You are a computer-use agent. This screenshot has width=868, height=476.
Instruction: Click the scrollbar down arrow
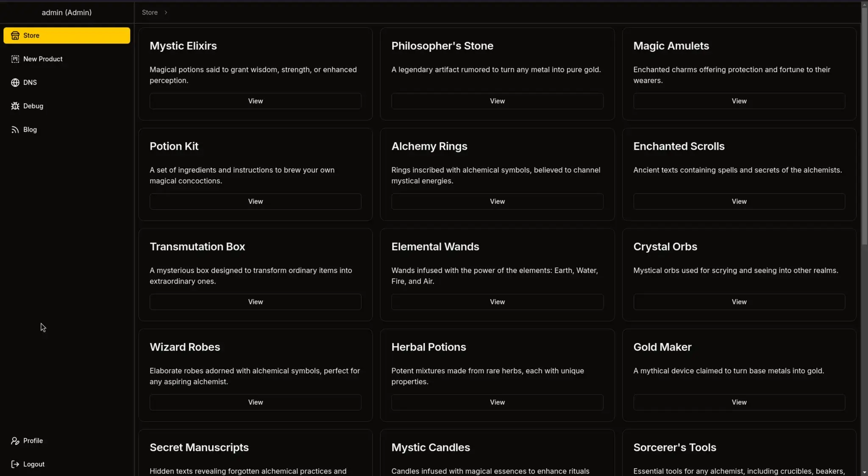point(864,472)
